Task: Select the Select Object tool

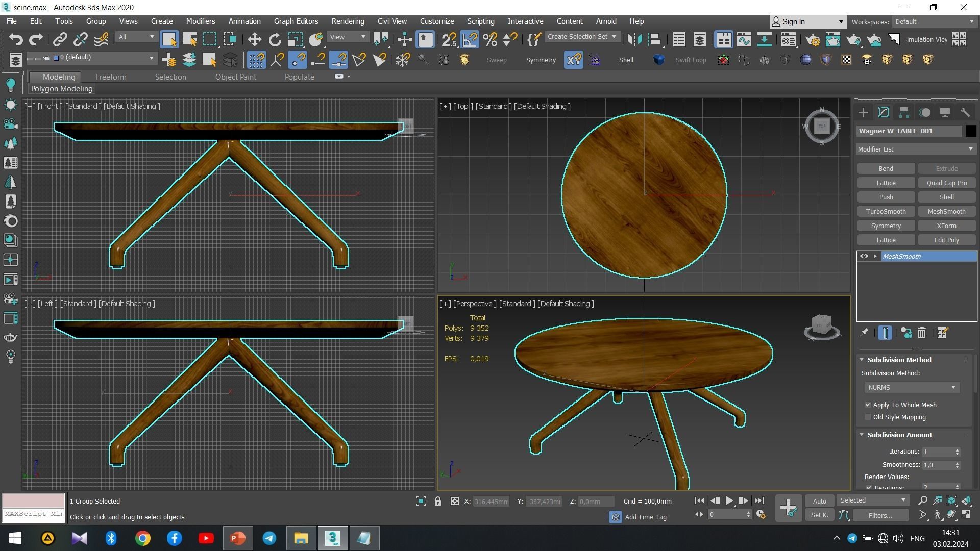Action: click(169, 39)
